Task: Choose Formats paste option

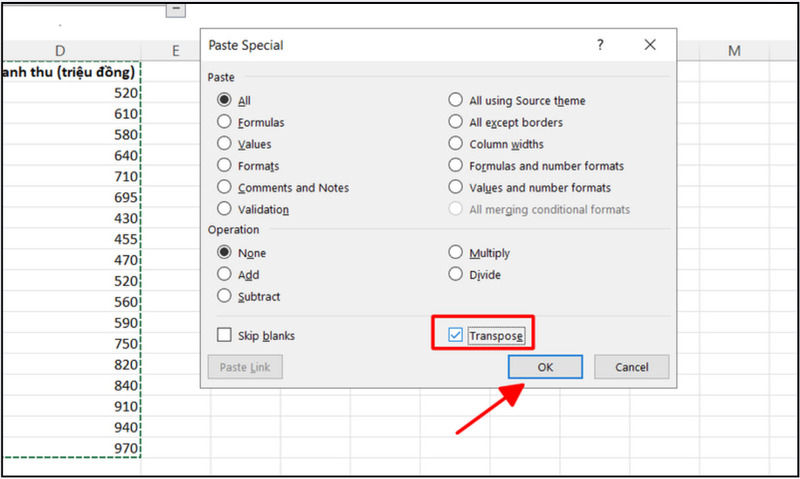Action: [x=224, y=166]
